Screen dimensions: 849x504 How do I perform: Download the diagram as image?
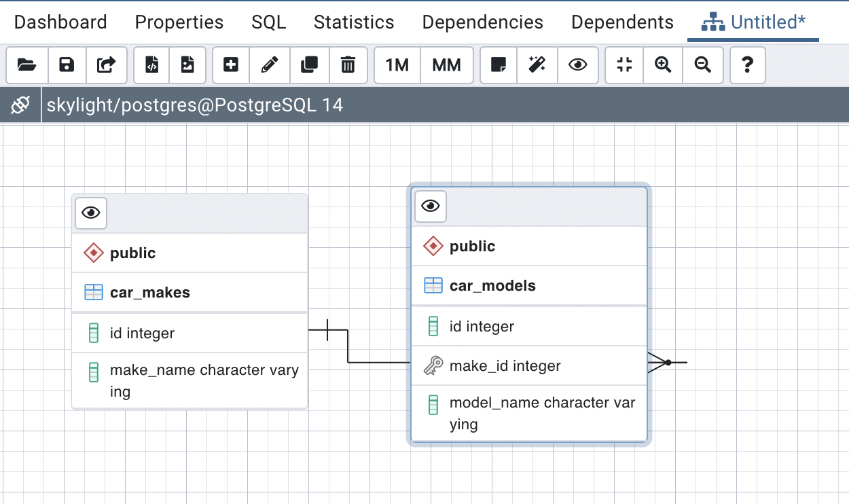[187, 65]
